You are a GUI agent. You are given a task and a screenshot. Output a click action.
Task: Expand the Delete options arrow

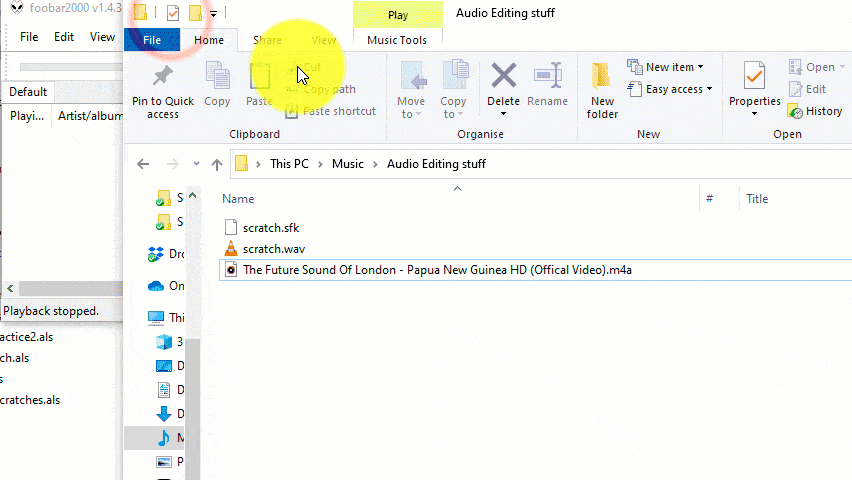pos(503,114)
